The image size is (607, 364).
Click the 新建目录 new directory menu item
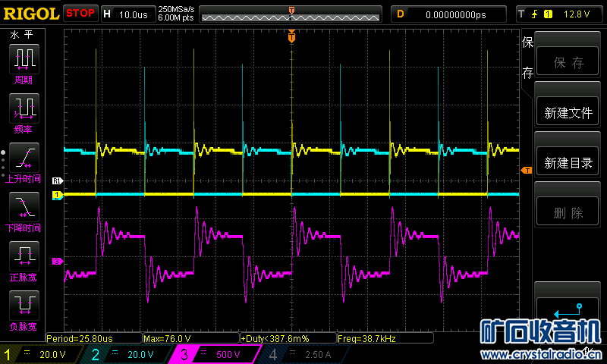pyautogui.click(x=568, y=162)
